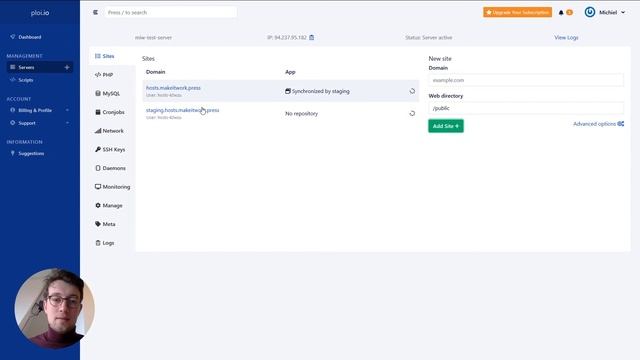Image resolution: width=640 pixels, height=360 pixels.
Task: Go to Dashboard in sidebar
Action: coord(29,37)
